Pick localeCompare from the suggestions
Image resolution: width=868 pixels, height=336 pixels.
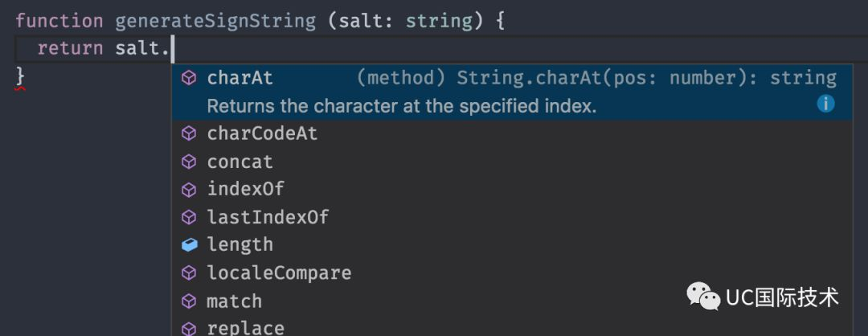279,272
